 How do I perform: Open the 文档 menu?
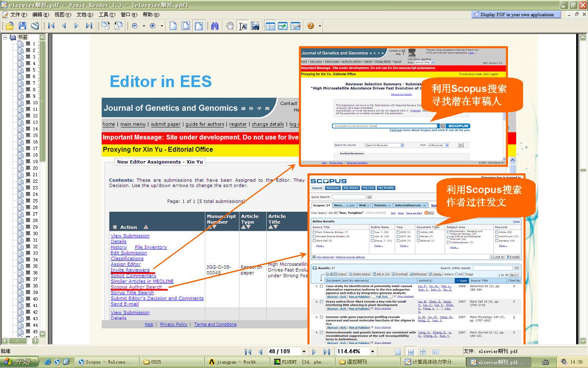[85, 15]
